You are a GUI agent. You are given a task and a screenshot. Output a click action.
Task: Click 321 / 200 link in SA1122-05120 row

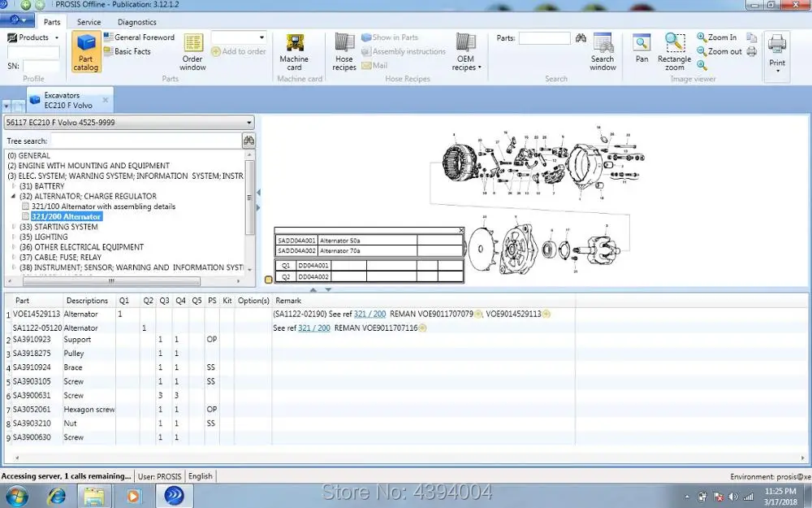314,328
